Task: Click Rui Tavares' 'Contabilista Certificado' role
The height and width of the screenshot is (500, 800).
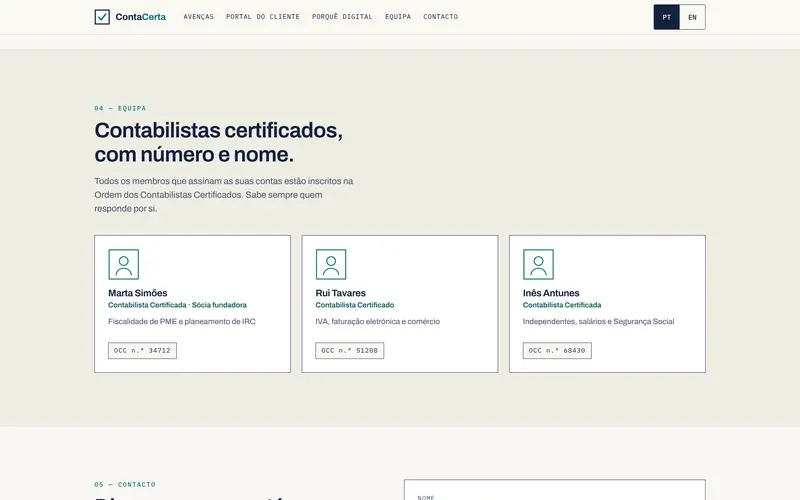Action: click(x=355, y=305)
